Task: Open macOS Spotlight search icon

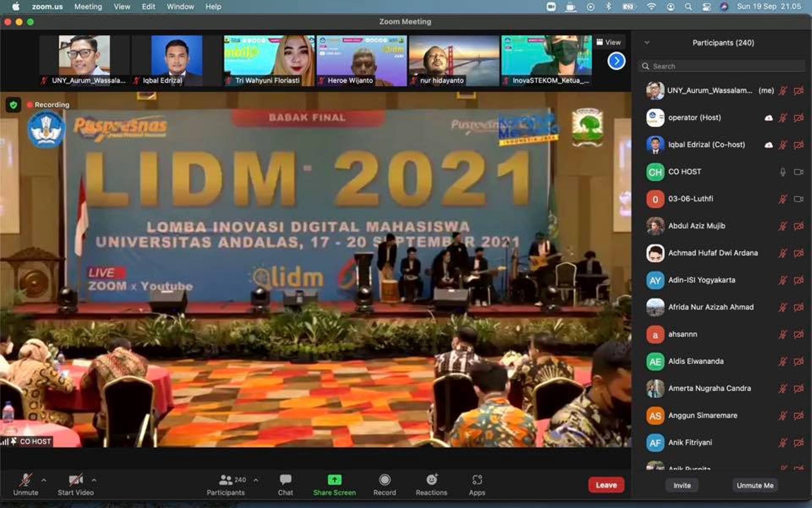Action: (x=689, y=7)
